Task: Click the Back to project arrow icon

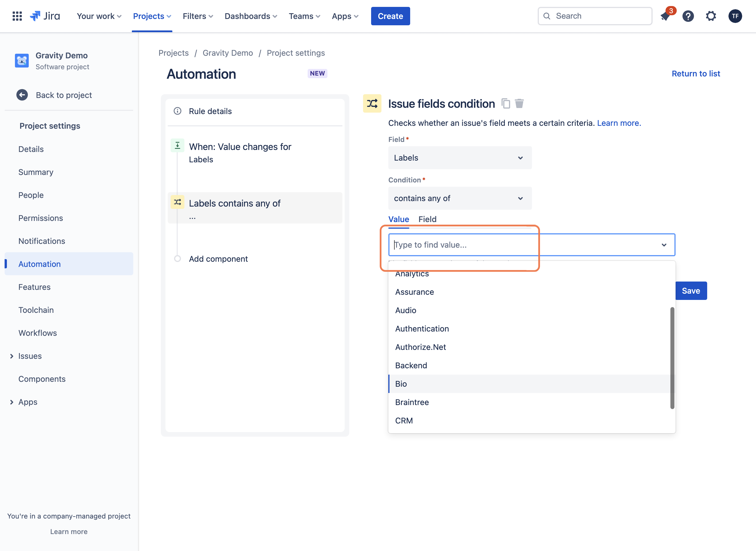Action: click(x=22, y=95)
